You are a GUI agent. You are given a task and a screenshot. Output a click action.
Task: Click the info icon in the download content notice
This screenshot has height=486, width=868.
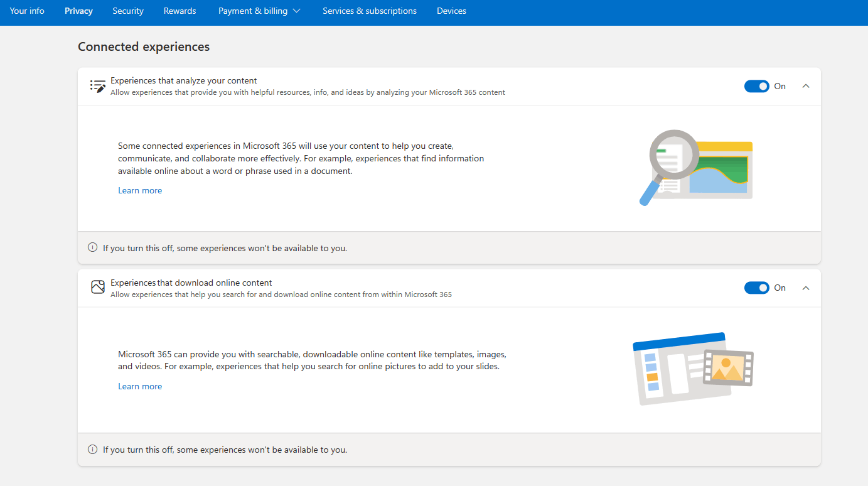93,450
